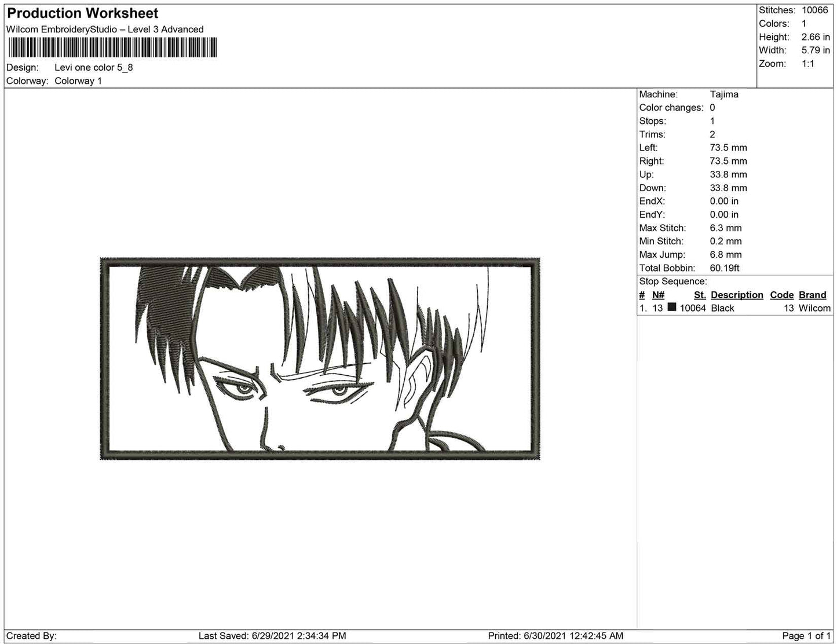Click the "N#" column header
837x644 pixels.
pyautogui.click(x=658, y=295)
